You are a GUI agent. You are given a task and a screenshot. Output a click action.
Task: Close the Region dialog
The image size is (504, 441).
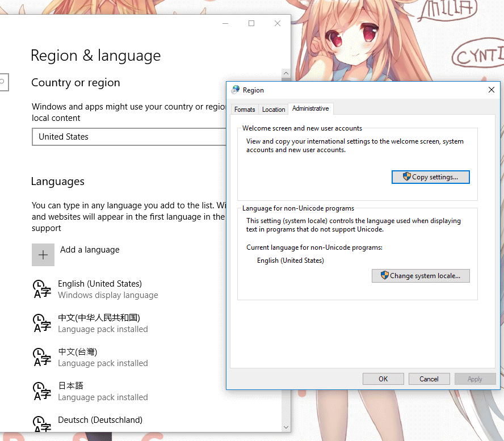click(x=492, y=90)
